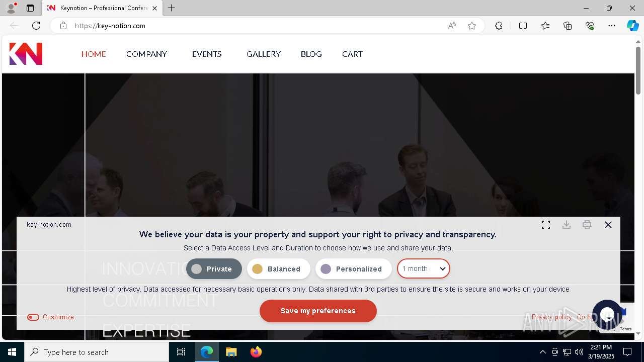Open the EVENTS menu item

click(207, 54)
